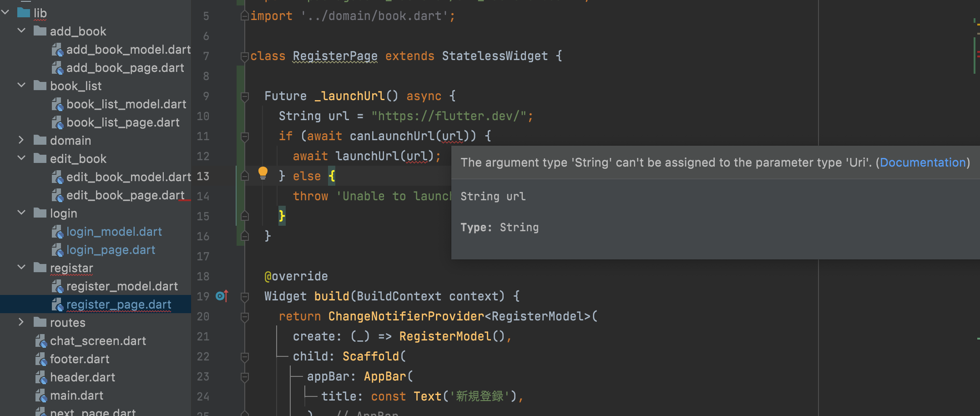Collapse the login folder
The height and width of the screenshot is (416, 980).
coord(21,213)
